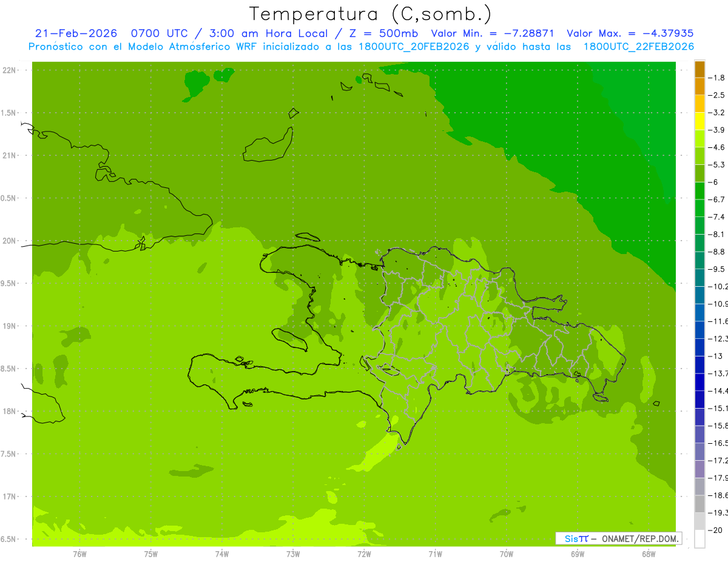Click blue swatch between -12.3 and -13
Viewport: 728px width, 562px height.
point(699,347)
